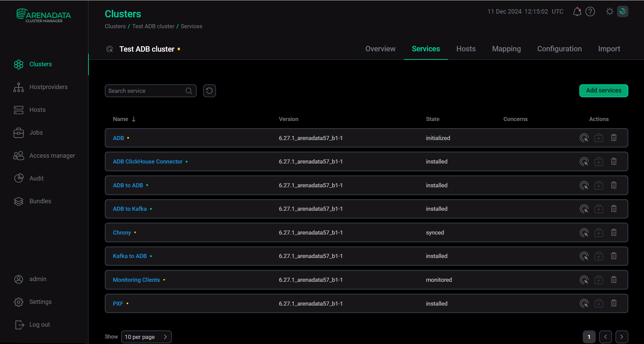Open cluster actions icon beside Test ADB cluster

tap(110, 49)
